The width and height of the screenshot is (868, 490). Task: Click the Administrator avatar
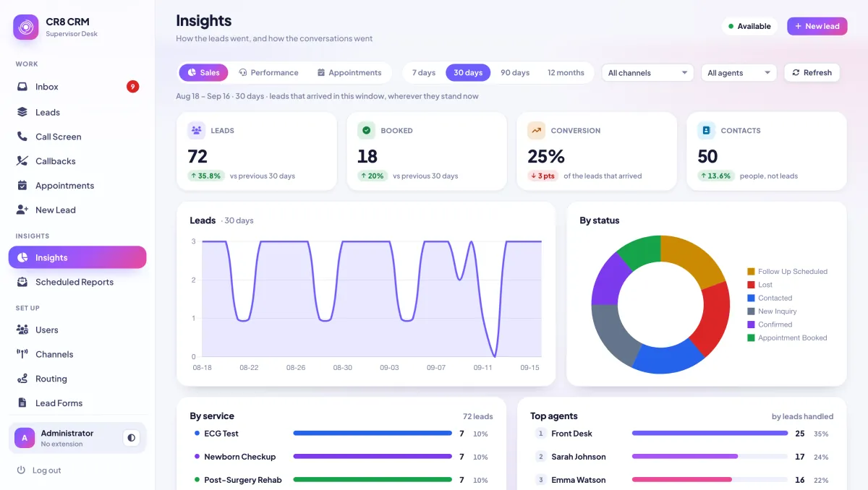click(x=25, y=437)
